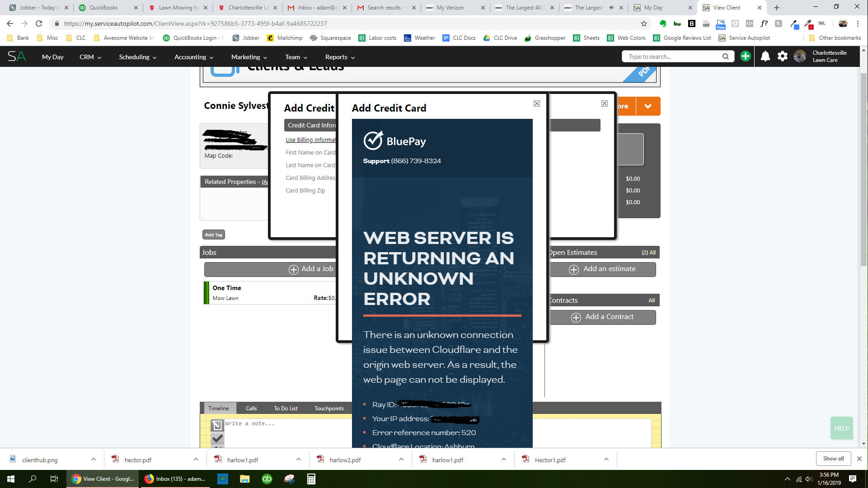Open My Day in the nav bar
Screen dimensions: 868x488
pyautogui.click(x=52, y=57)
